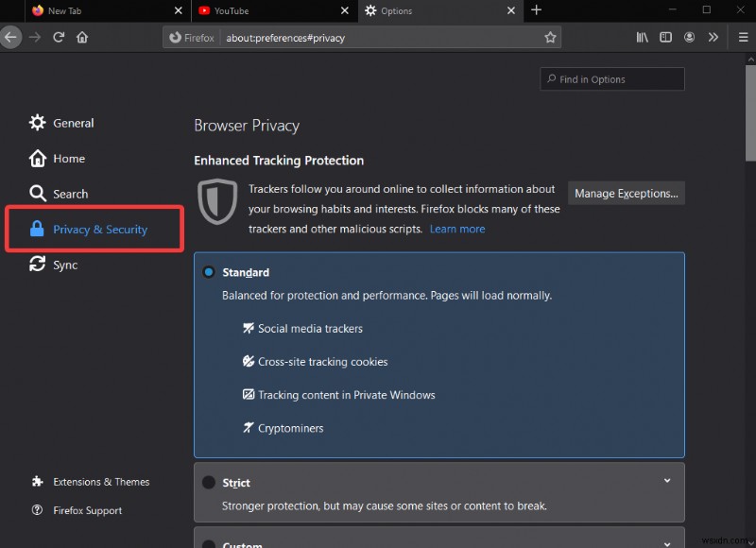Click the Search magnifier icon in sidebar
The image size is (756, 548).
point(37,194)
